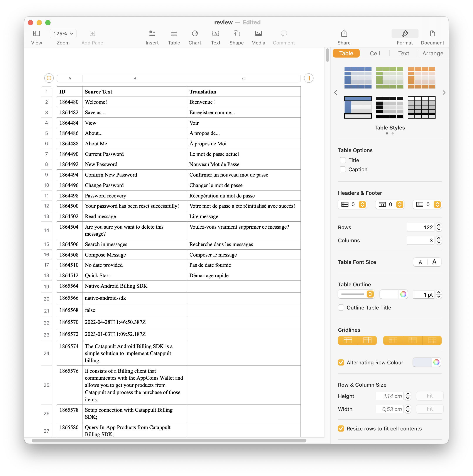The width and height of the screenshot is (473, 476).
Task: Apply the orange table style thumbnail
Action: tap(421, 78)
